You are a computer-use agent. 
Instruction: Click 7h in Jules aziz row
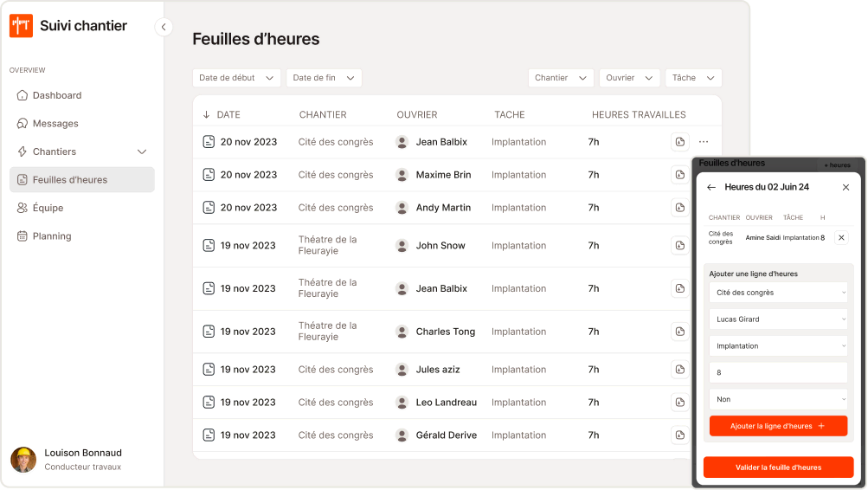[594, 370]
